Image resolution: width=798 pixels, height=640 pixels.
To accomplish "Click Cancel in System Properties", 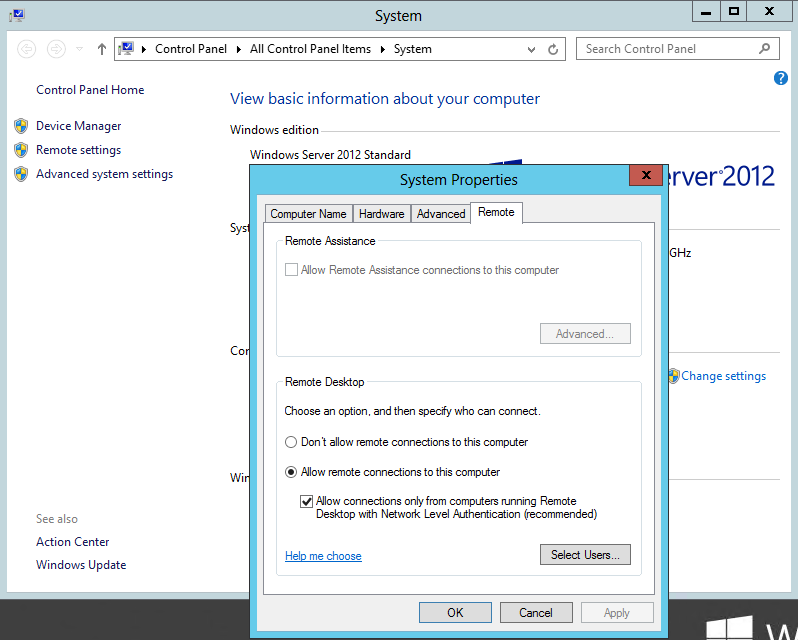I will [536, 613].
